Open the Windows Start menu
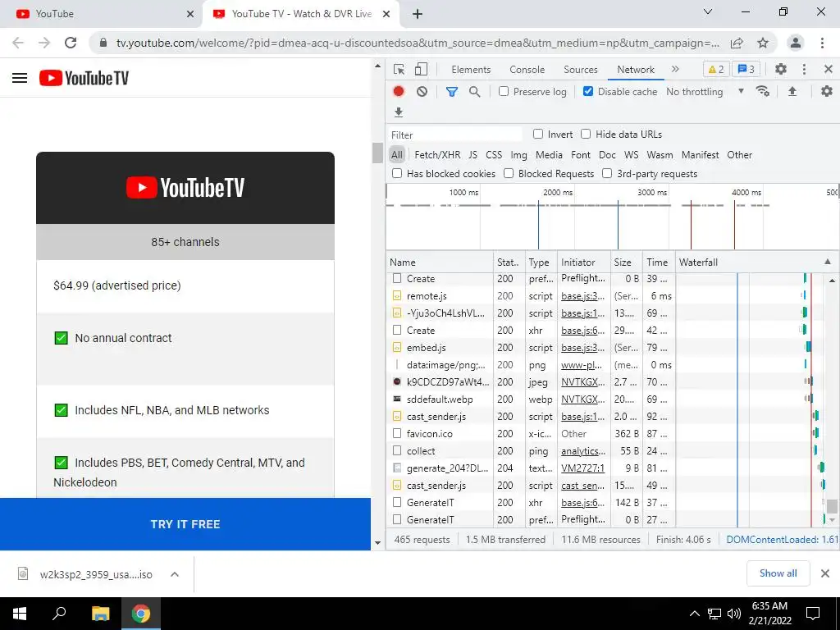 click(x=20, y=614)
